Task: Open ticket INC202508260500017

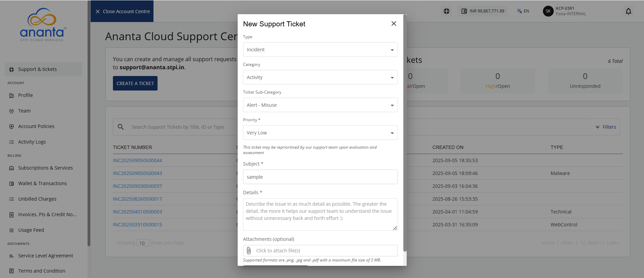Action: [138, 199]
